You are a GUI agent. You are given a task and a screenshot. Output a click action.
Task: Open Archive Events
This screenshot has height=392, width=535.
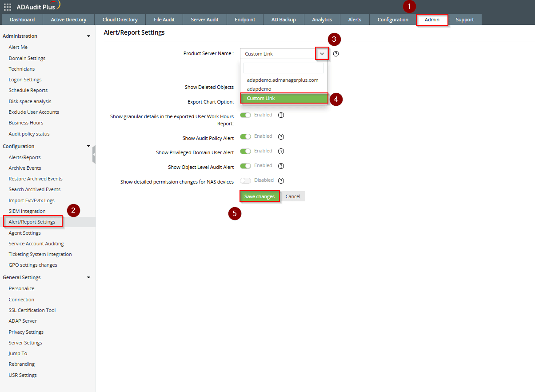pyautogui.click(x=25, y=168)
